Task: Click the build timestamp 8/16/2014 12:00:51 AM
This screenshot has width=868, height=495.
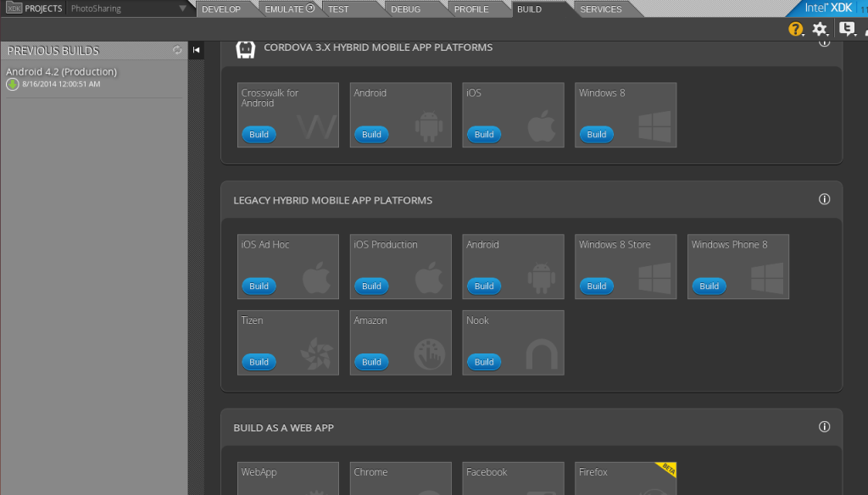Action: pos(61,84)
